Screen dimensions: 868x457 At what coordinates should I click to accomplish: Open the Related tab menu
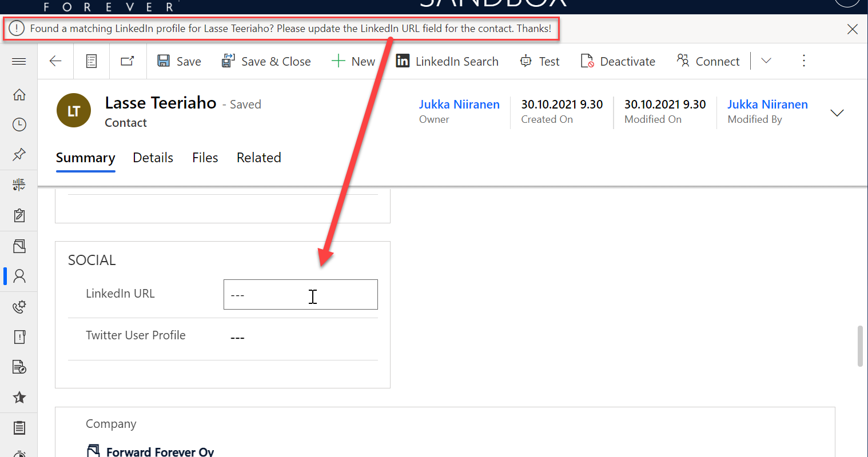(259, 158)
